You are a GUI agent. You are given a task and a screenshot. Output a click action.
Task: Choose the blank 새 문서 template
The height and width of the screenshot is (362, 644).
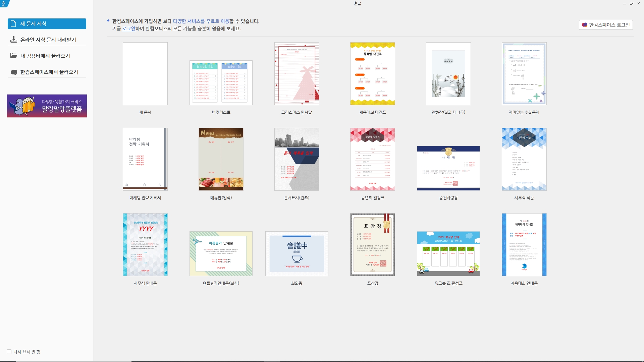[145, 74]
